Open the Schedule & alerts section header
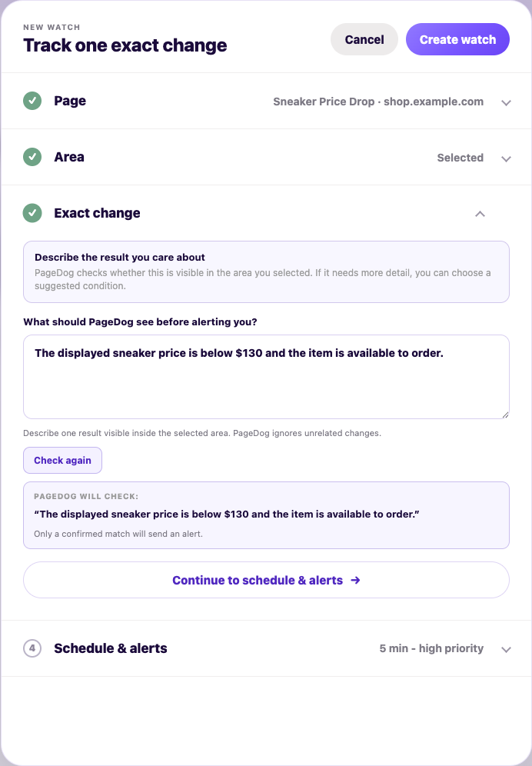The height and width of the screenshot is (766, 532). (266, 648)
